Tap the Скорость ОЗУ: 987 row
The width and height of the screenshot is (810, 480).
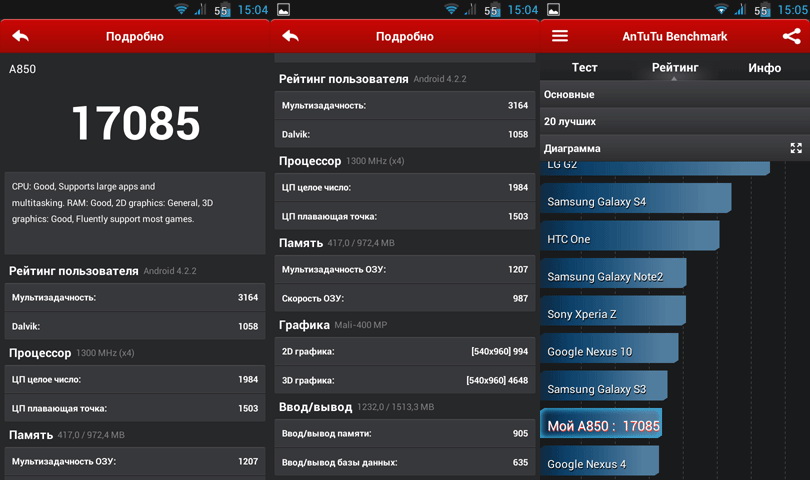(x=405, y=298)
